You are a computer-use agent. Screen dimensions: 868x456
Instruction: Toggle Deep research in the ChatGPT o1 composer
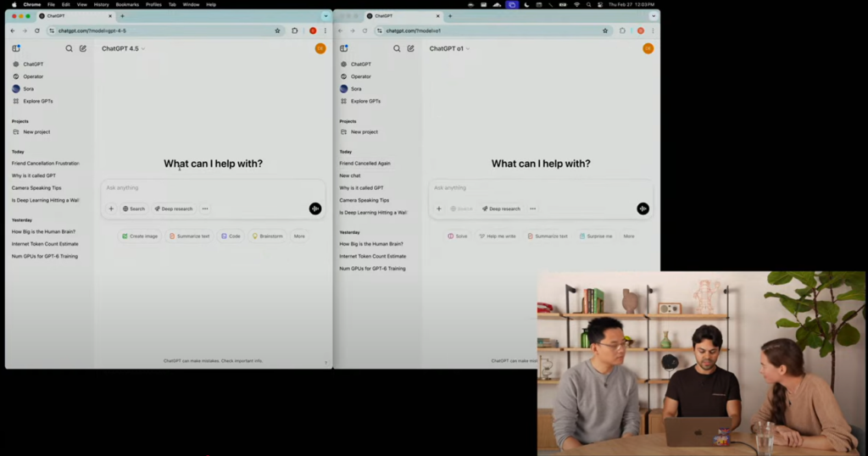(501, 209)
